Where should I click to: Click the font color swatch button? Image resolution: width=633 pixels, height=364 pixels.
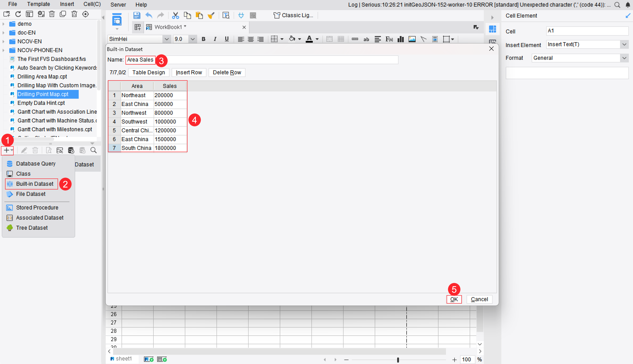[309, 39]
